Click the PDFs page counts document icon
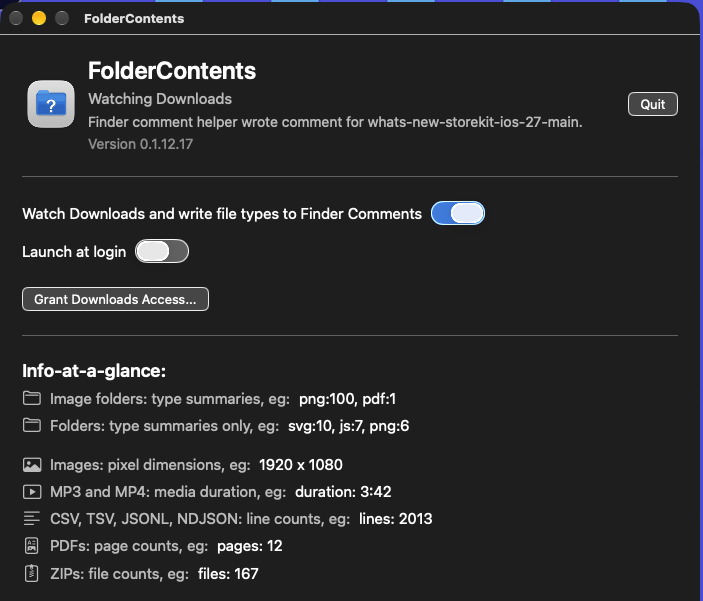The width and height of the screenshot is (703, 601). (31, 546)
